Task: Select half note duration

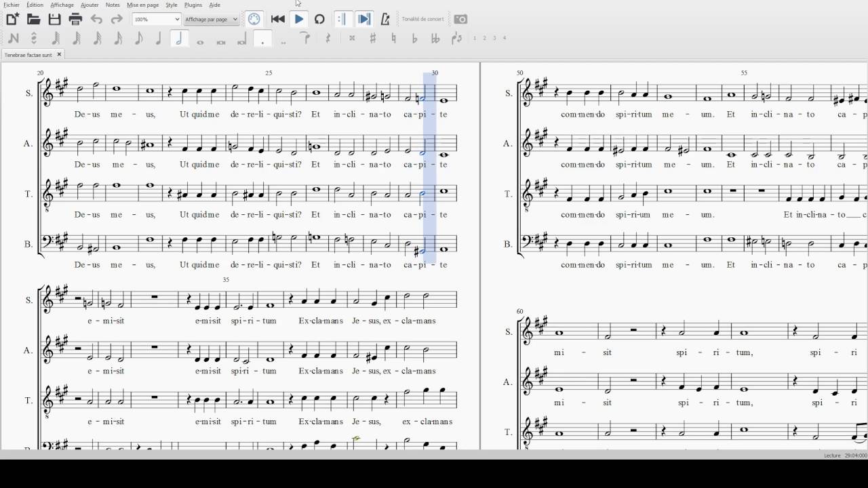Action: coord(179,39)
